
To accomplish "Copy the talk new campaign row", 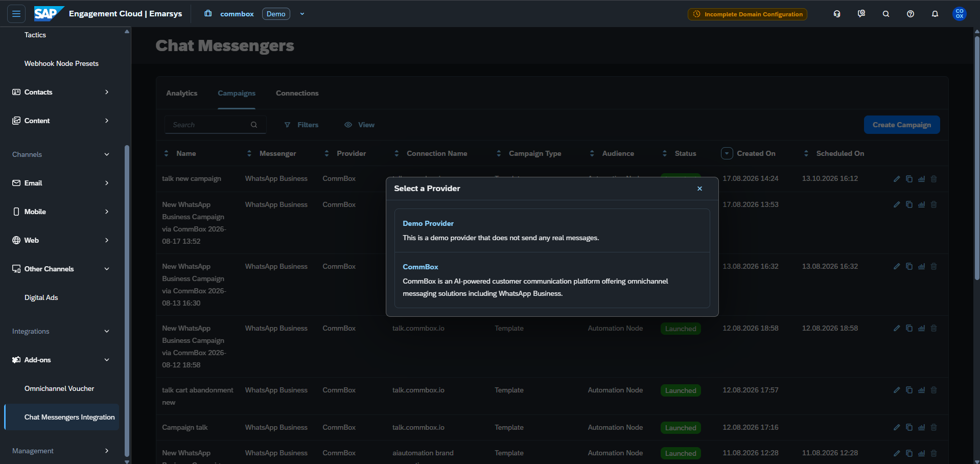I will (x=909, y=179).
